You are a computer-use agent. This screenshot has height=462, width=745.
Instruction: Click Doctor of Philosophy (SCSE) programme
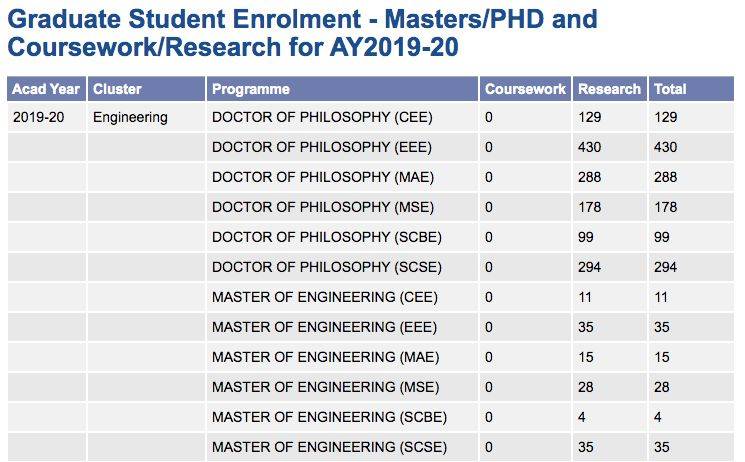pos(327,268)
